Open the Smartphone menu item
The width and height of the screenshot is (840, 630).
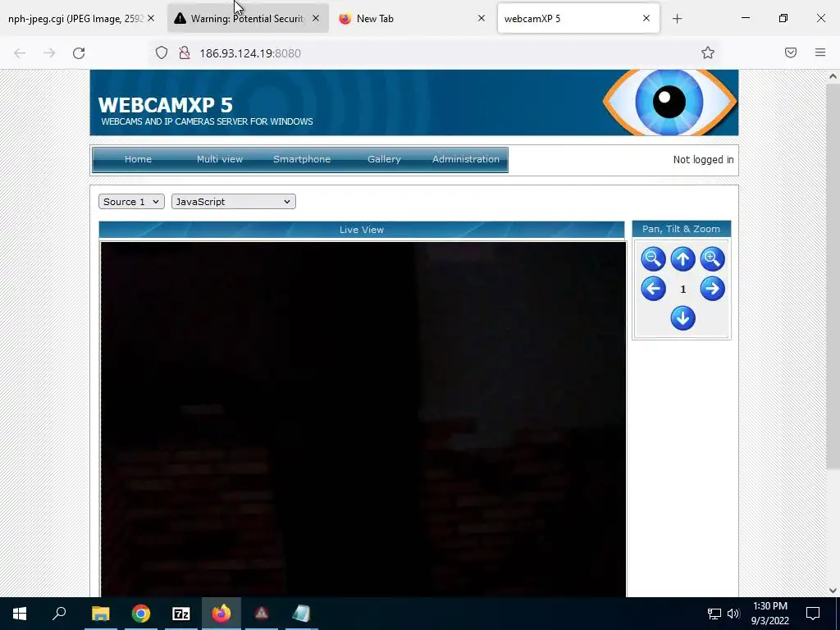[302, 159]
